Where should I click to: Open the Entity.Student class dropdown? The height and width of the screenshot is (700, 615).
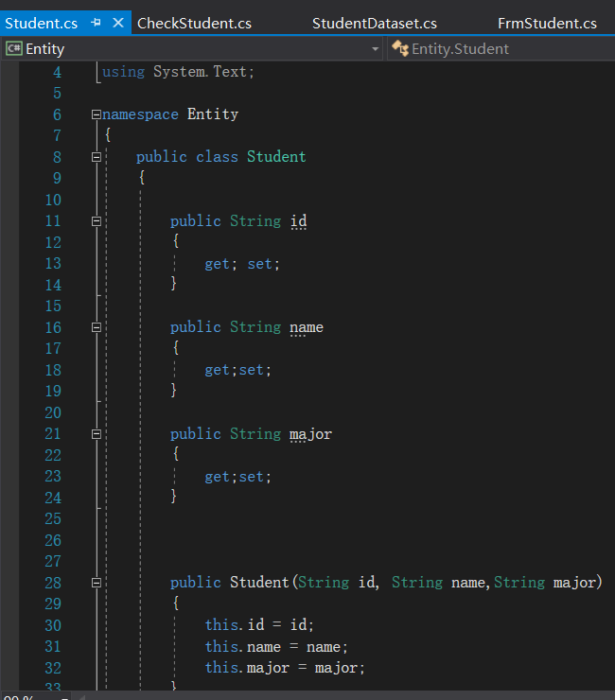coord(501,48)
